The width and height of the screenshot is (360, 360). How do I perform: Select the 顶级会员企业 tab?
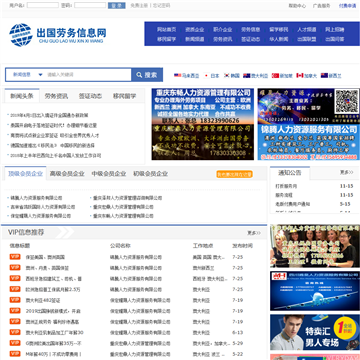pyautogui.click(x=25, y=174)
